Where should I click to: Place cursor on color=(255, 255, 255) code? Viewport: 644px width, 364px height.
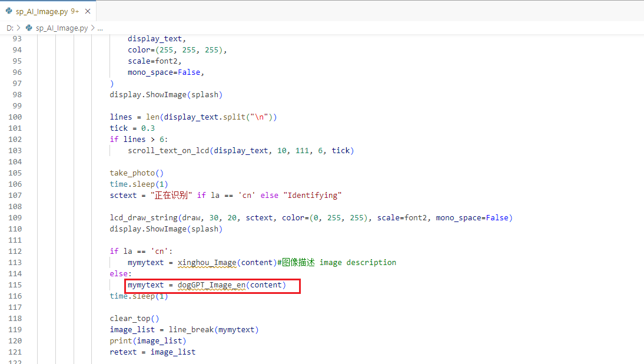click(175, 49)
